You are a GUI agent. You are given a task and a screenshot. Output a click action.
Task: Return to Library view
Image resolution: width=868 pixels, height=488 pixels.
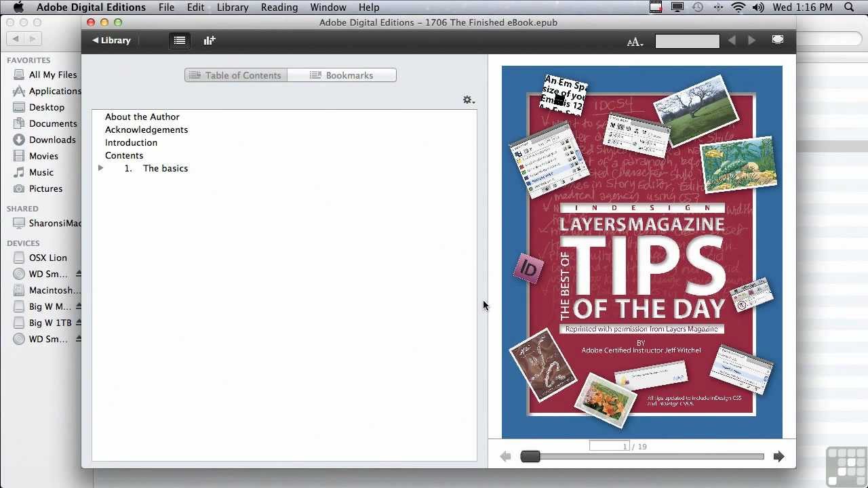112,41
